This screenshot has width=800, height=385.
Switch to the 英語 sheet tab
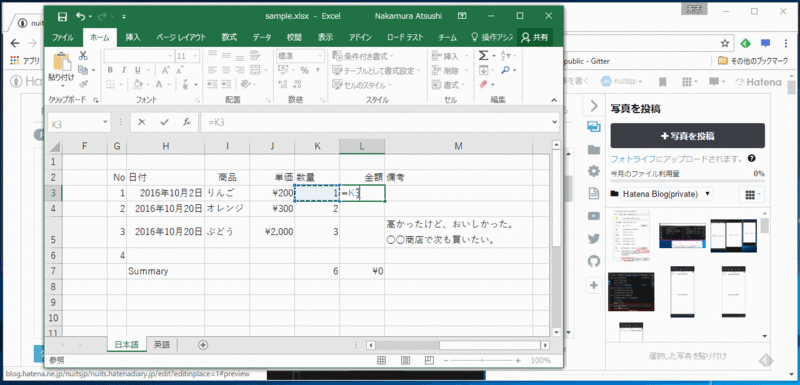tap(162, 345)
